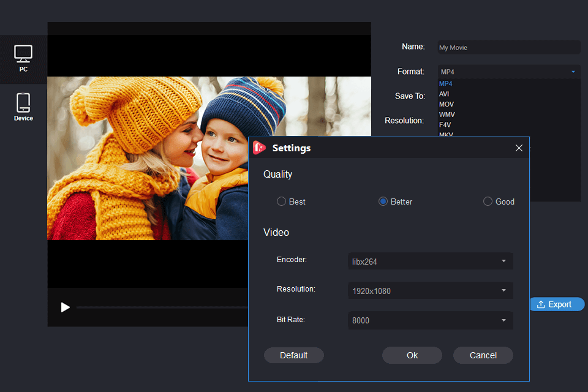This screenshot has height=392, width=588.
Task: Confirm settings with the Ok button
Action: coord(412,355)
